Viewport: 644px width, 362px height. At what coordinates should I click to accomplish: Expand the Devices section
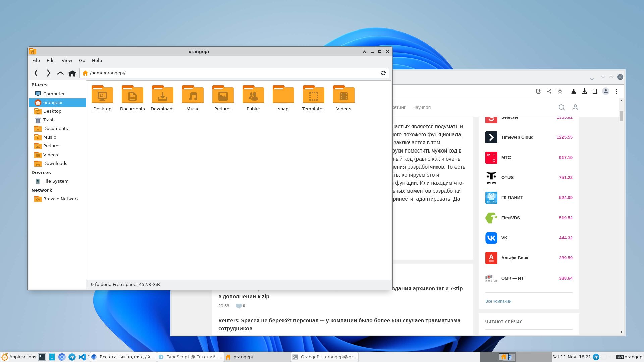coord(41,172)
